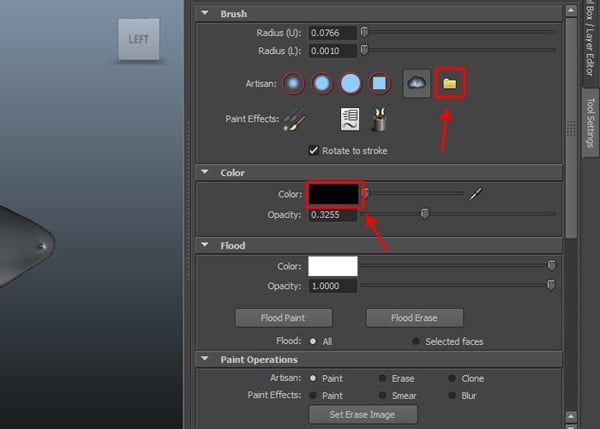Choose the soft Artisan brush profile
Viewport: 600px width, 429px height.
coord(323,84)
